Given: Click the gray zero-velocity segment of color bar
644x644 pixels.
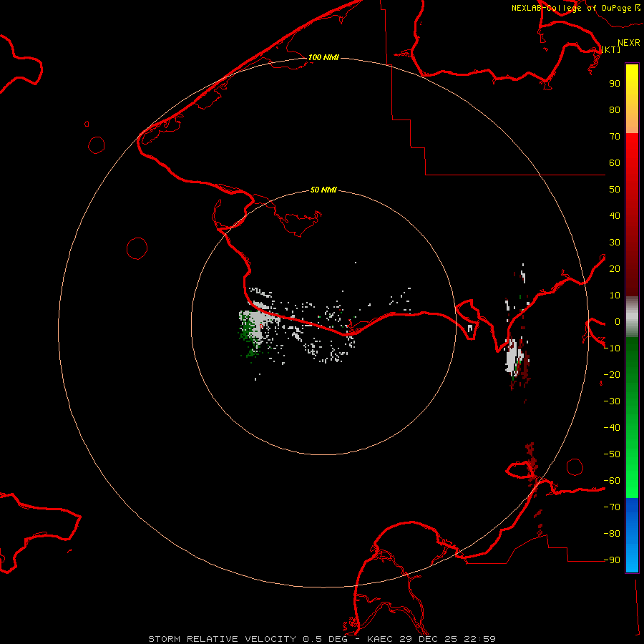Looking at the screenshot, I should click(632, 317).
